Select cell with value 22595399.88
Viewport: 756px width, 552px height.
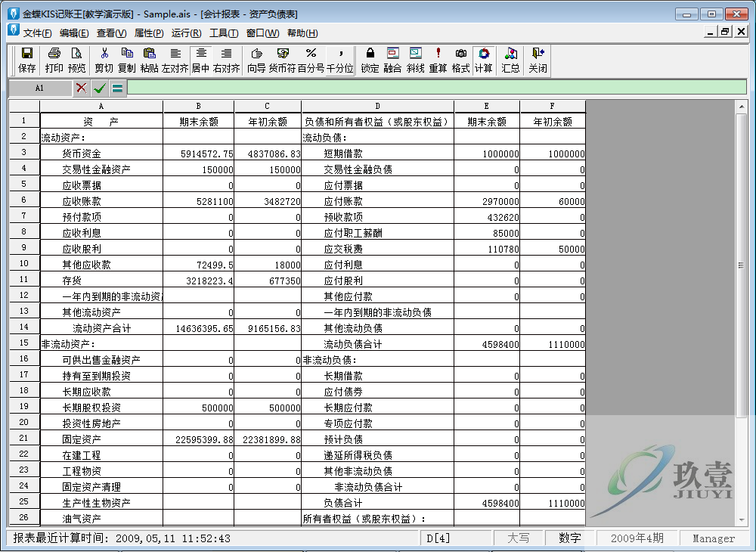(199, 439)
